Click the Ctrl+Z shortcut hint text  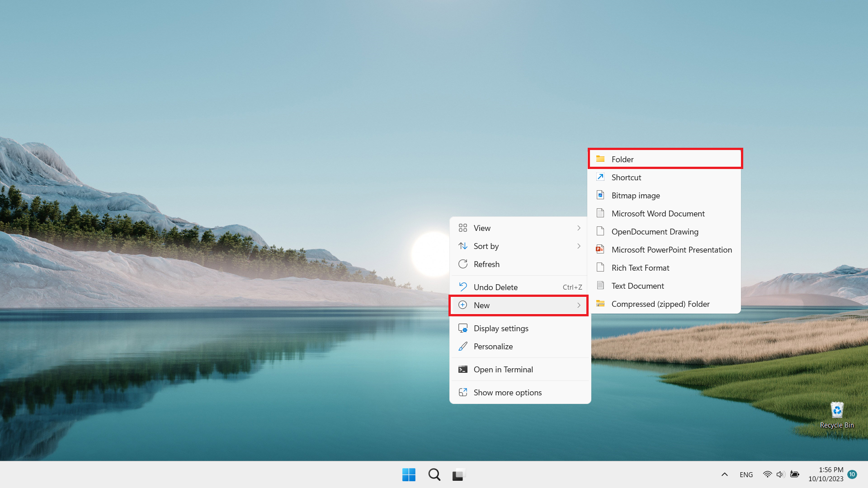point(572,287)
